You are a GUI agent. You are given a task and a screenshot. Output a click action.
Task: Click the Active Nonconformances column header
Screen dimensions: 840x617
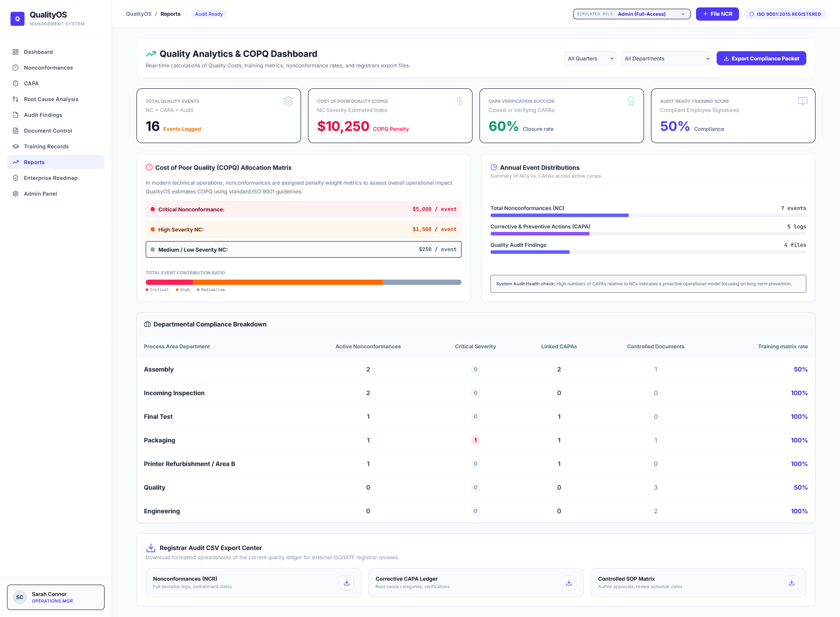click(368, 347)
